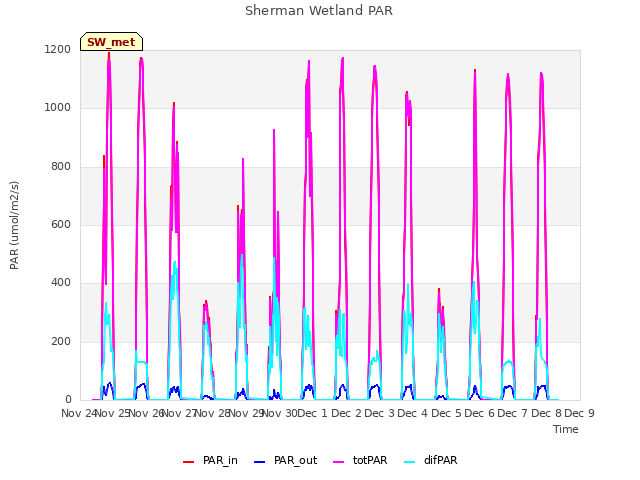Viewport: 640px width, 480px height.
Task: Select the PAR_out legend label
Action: [296, 460]
